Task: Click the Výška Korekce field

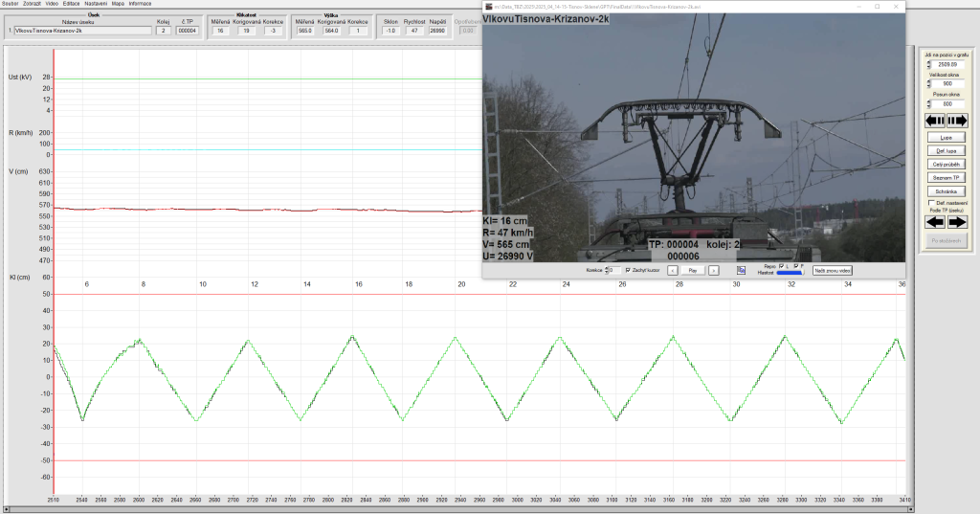Action: pyautogui.click(x=358, y=31)
